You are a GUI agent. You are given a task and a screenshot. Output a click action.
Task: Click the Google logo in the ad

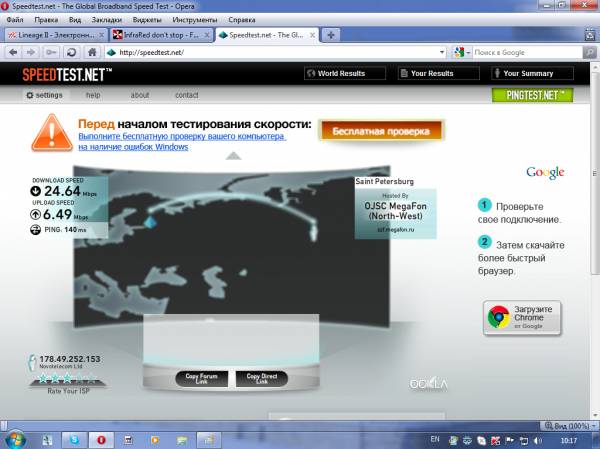[x=545, y=173]
